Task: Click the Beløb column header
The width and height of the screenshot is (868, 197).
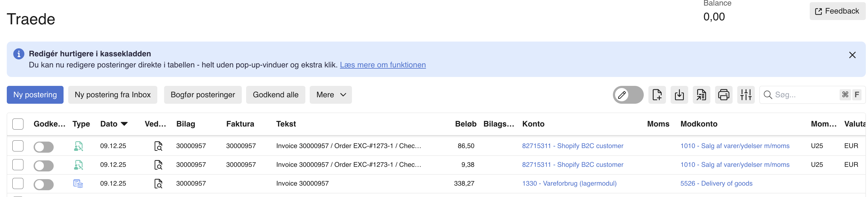Action: coord(465,124)
